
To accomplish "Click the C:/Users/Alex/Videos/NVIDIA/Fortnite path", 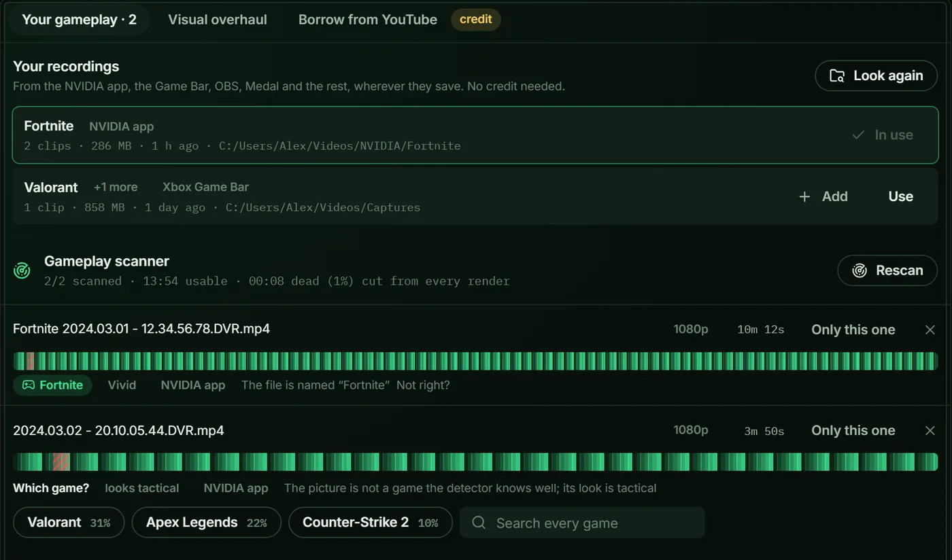I will [x=339, y=146].
